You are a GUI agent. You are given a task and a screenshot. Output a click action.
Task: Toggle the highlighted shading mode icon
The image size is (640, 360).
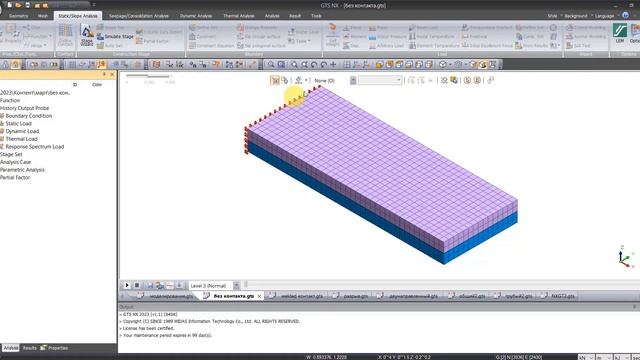(482, 64)
